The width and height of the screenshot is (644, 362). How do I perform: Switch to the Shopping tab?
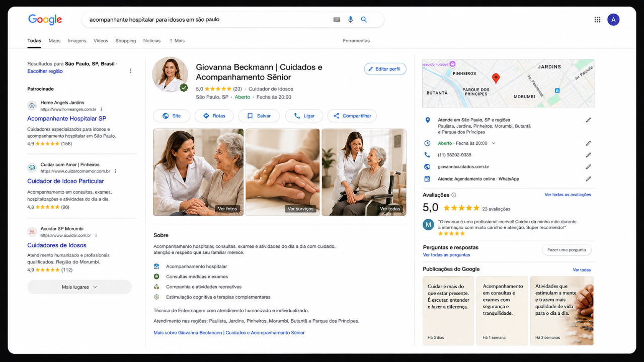click(x=126, y=41)
